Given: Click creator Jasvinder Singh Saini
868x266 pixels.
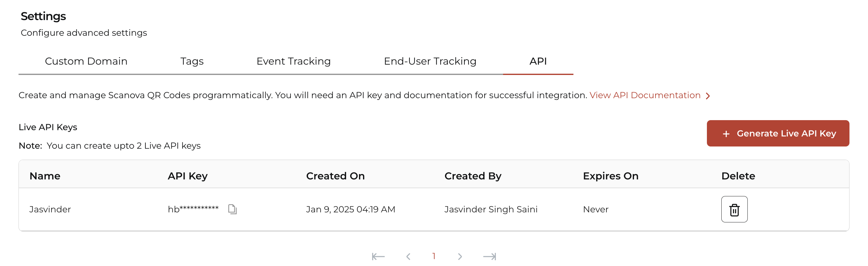Looking at the screenshot, I should (x=491, y=210).
